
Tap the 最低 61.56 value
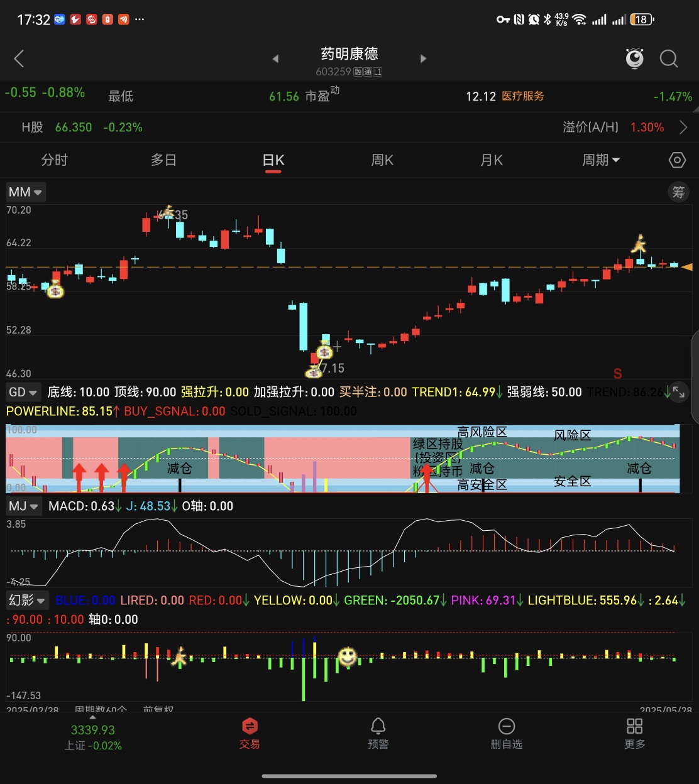pos(284,97)
